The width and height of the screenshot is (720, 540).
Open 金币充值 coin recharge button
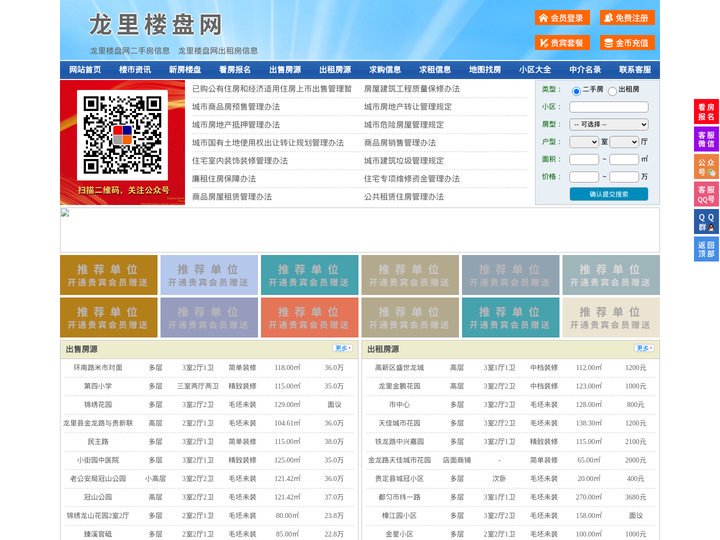(627, 43)
